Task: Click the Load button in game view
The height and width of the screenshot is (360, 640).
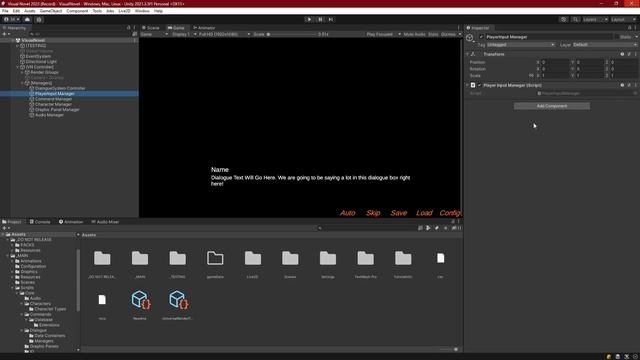Action: tap(424, 213)
